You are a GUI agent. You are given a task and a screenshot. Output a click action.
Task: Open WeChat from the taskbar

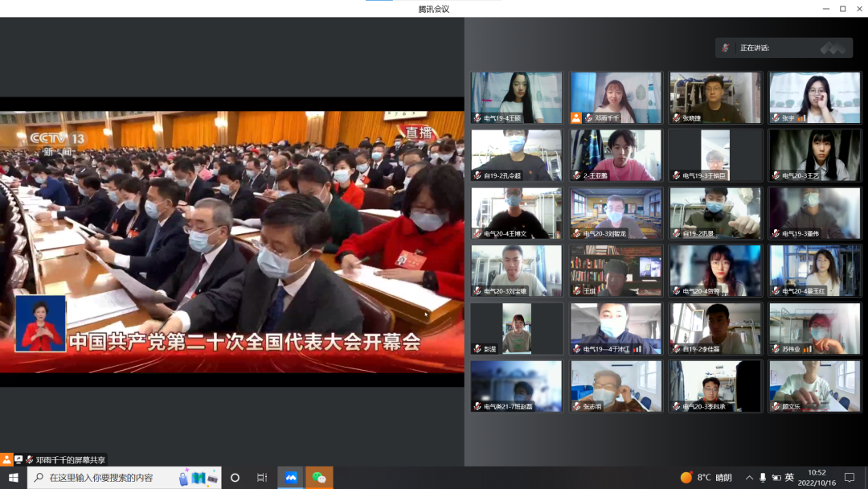(319, 478)
